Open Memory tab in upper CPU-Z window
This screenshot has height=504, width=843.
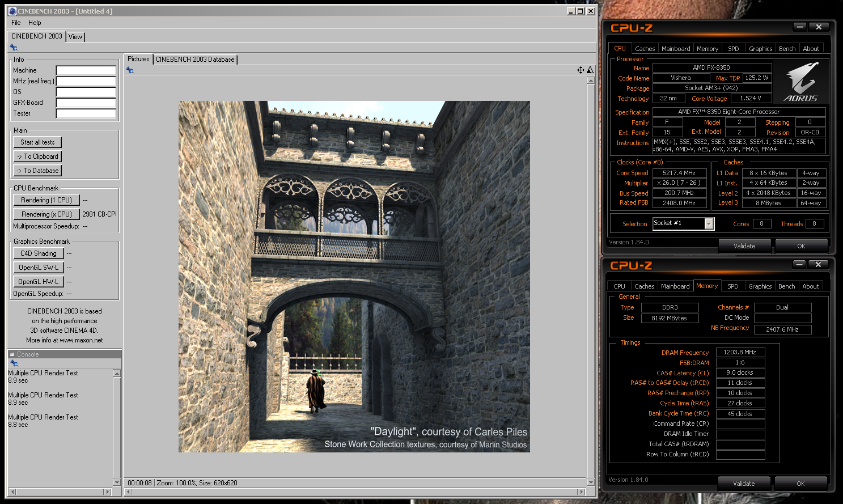point(708,49)
